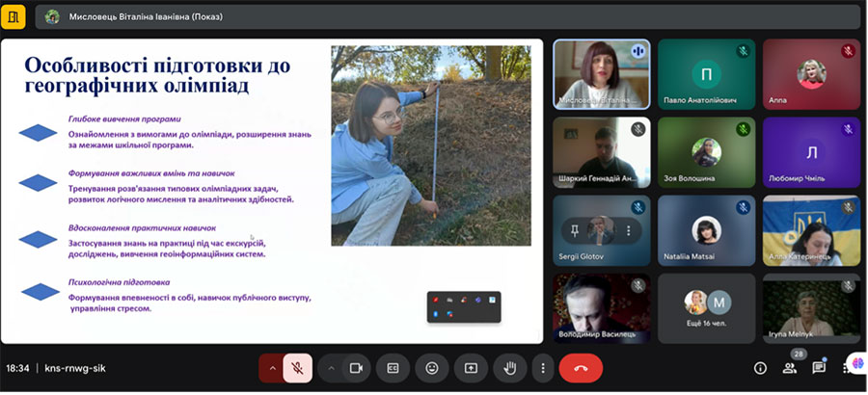Select the Алла Катеринець video tile

click(811, 230)
